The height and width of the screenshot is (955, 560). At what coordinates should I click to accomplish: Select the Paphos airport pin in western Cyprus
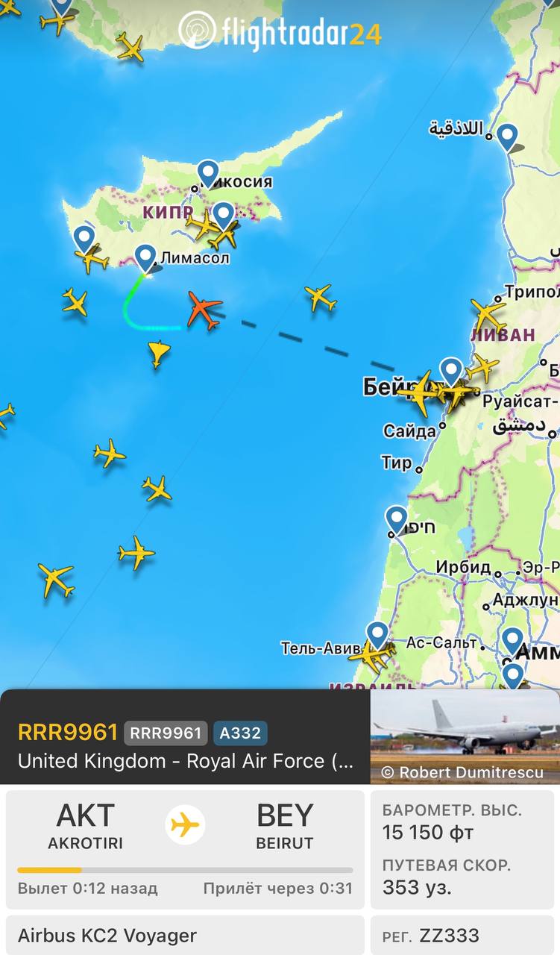[84, 239]
